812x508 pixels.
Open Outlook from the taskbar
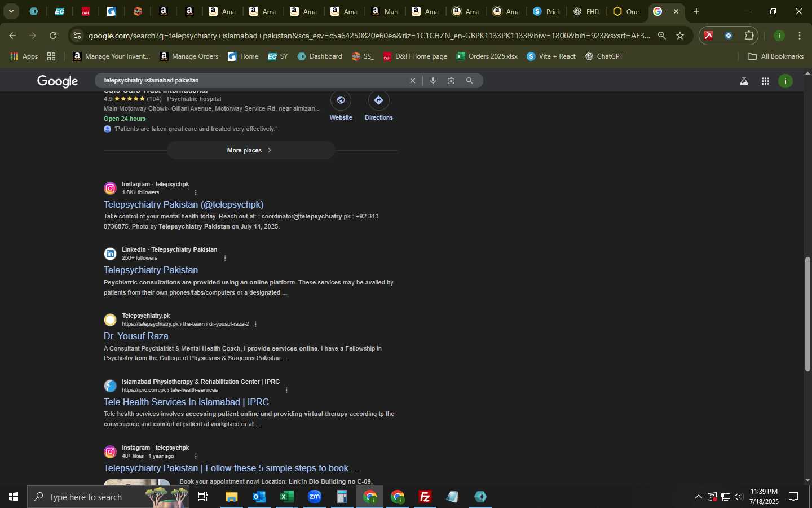[x=259, y=497]
